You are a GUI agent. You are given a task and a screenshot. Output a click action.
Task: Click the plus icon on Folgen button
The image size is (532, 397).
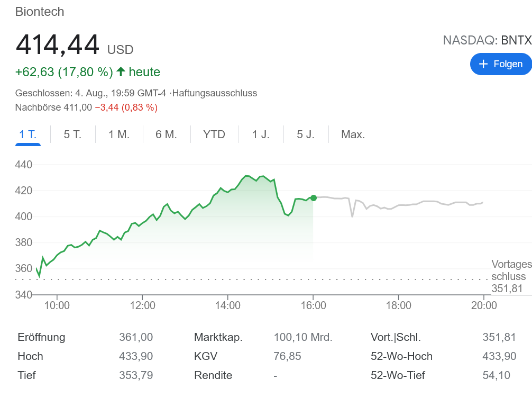[483, 64]
